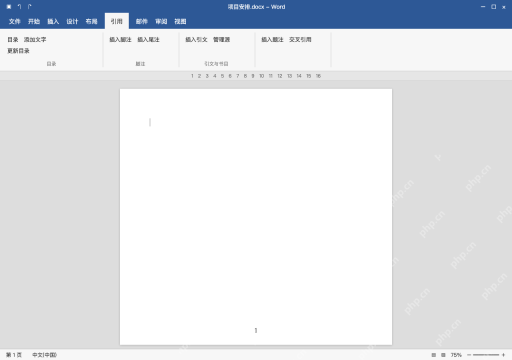Image resolution: width=512 pixels, height=360 pixels.
Task: Click the 75% zoom level
Action: pos(456,355)
